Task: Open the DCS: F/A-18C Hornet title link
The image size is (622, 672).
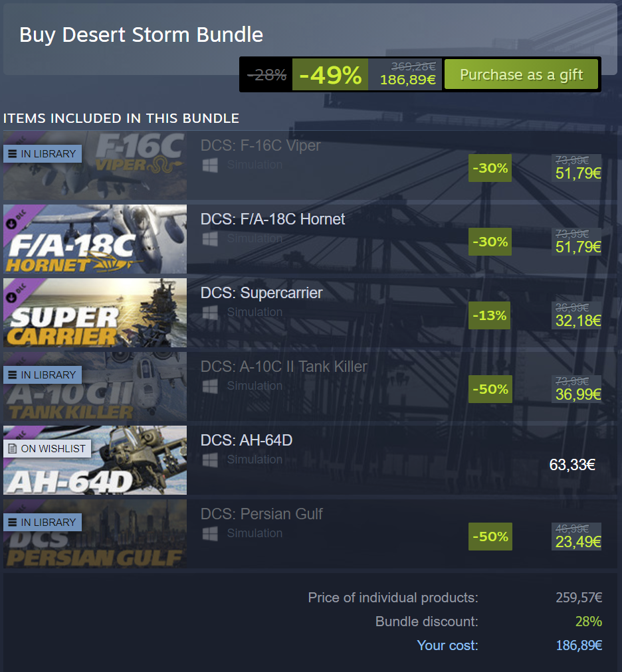Action: pyautogui.click(x=273, y=219)
